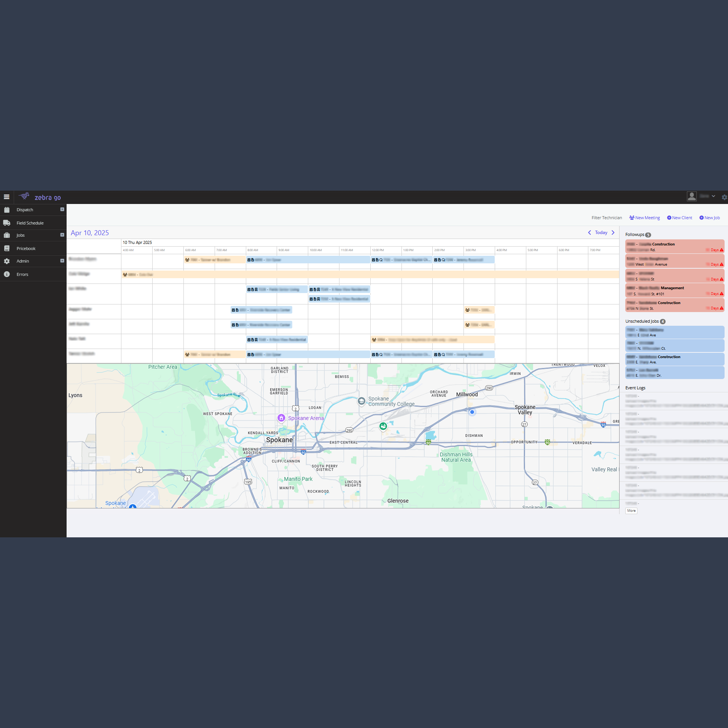Open the Errors info icon
The height and width of the screenshot is (728, 728).
coord(7,274)
